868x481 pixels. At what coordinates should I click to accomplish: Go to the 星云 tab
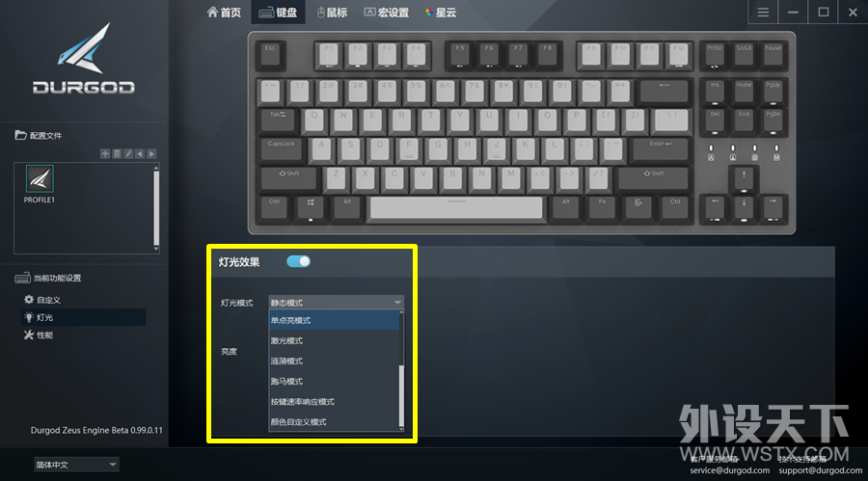(441, 13)
